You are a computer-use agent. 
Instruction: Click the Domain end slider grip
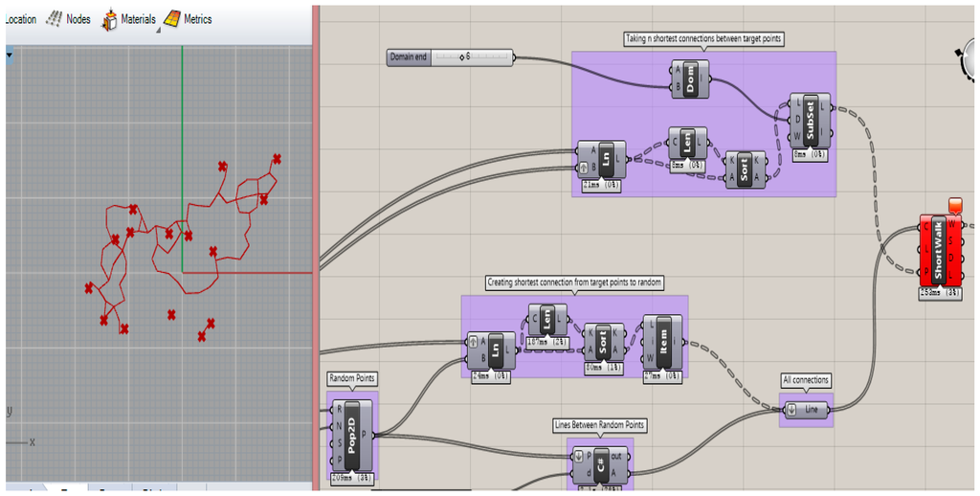point(462,57)
